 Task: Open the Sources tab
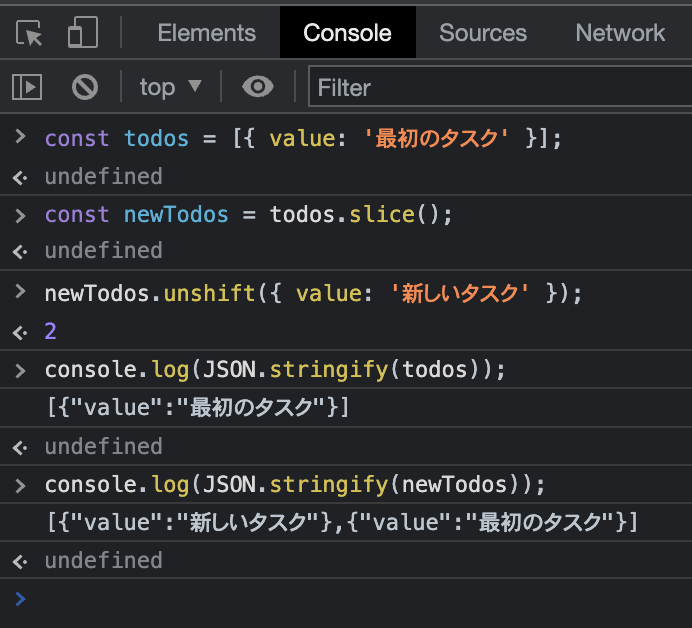click(x=483, y=33)
